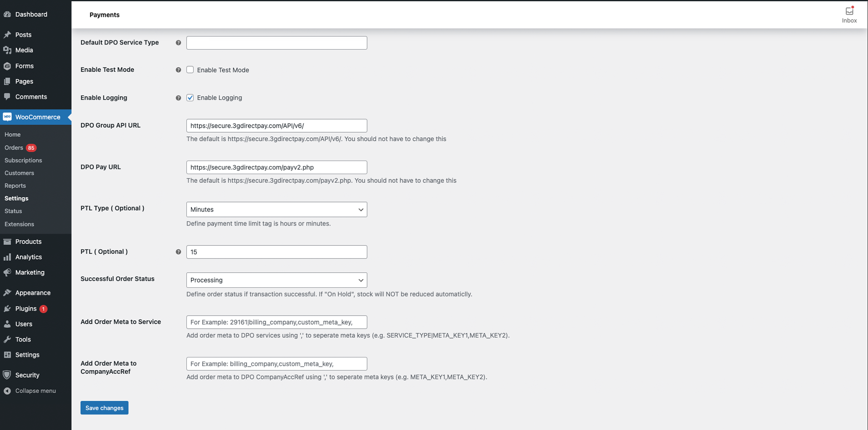Click the Security shield icon

7,375
